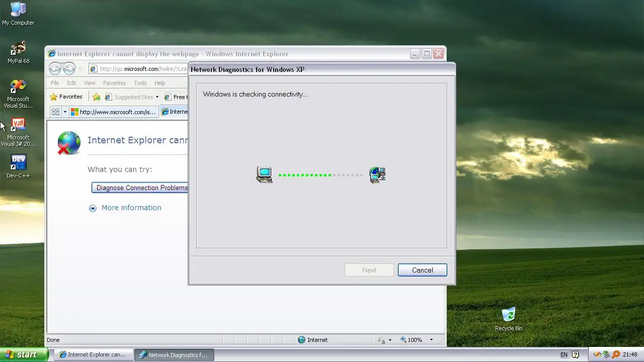Click Internet Explorer's Forward arrow
644x362 pixels.
point(69,69)
